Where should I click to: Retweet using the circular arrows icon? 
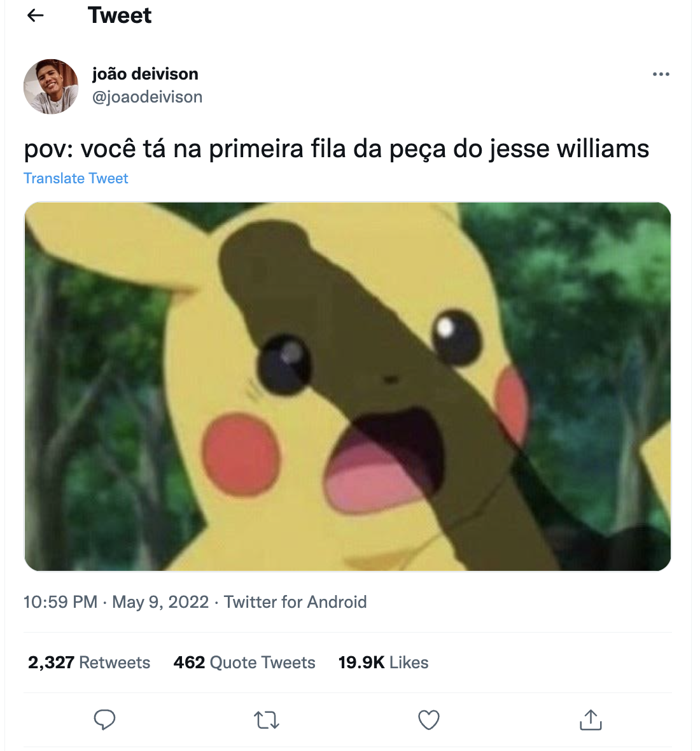pos(266,720)
